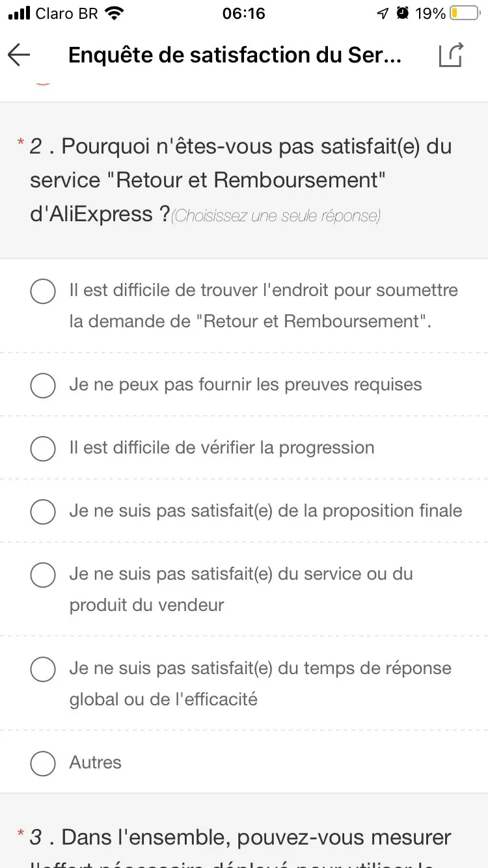
Task: Tap the battery icon in status bar
Action: point(463,14)
